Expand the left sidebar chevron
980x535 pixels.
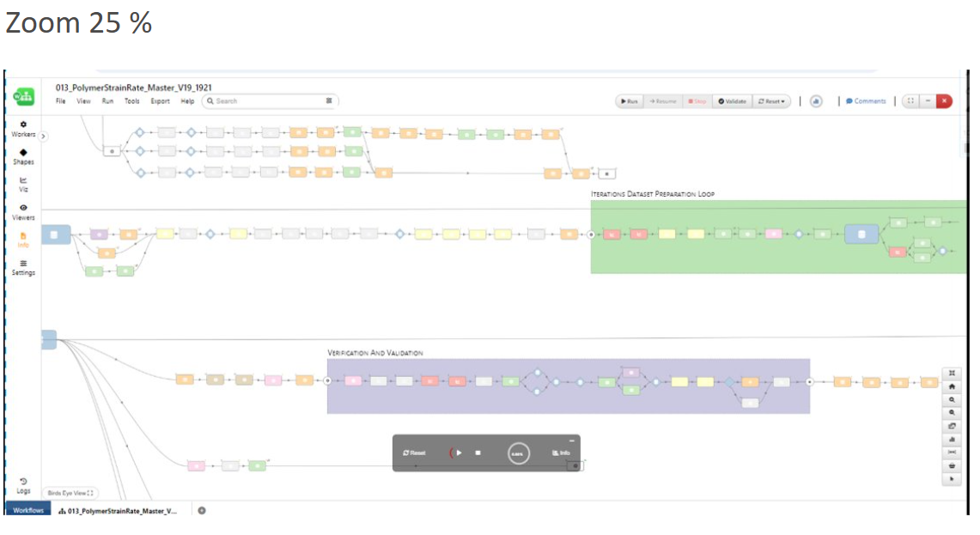coord(44,136)
